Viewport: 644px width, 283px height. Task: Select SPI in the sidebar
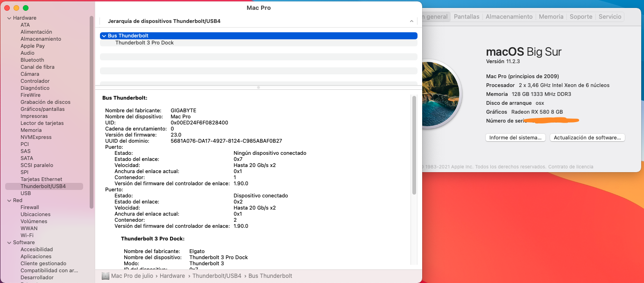tap(24, 172)
